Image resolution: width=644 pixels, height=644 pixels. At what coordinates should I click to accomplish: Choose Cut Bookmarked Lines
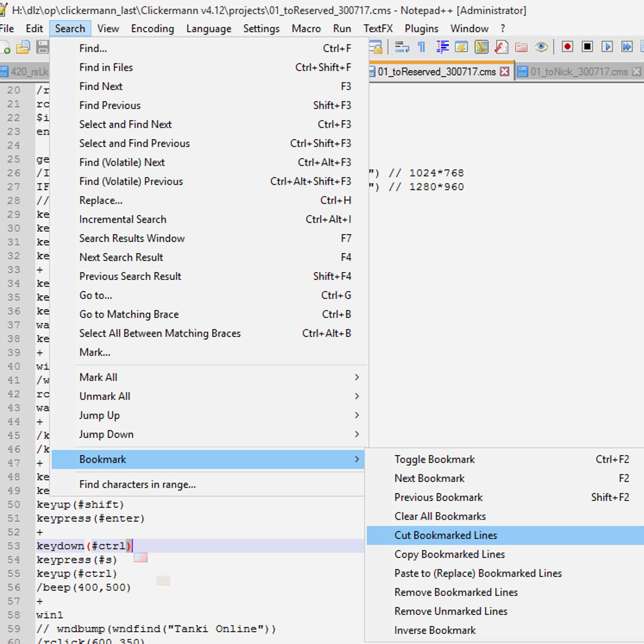coord(505,535)
